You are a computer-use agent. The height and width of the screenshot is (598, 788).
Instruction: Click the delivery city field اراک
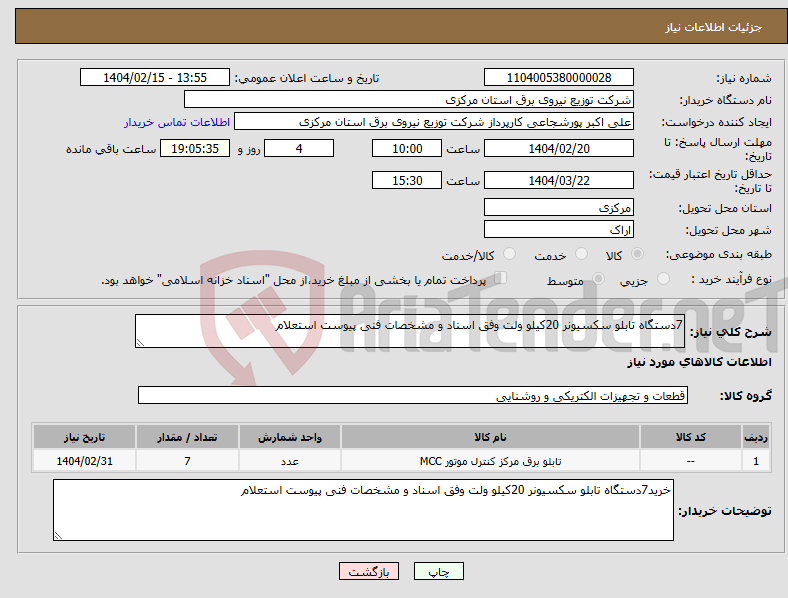point(558,229)
